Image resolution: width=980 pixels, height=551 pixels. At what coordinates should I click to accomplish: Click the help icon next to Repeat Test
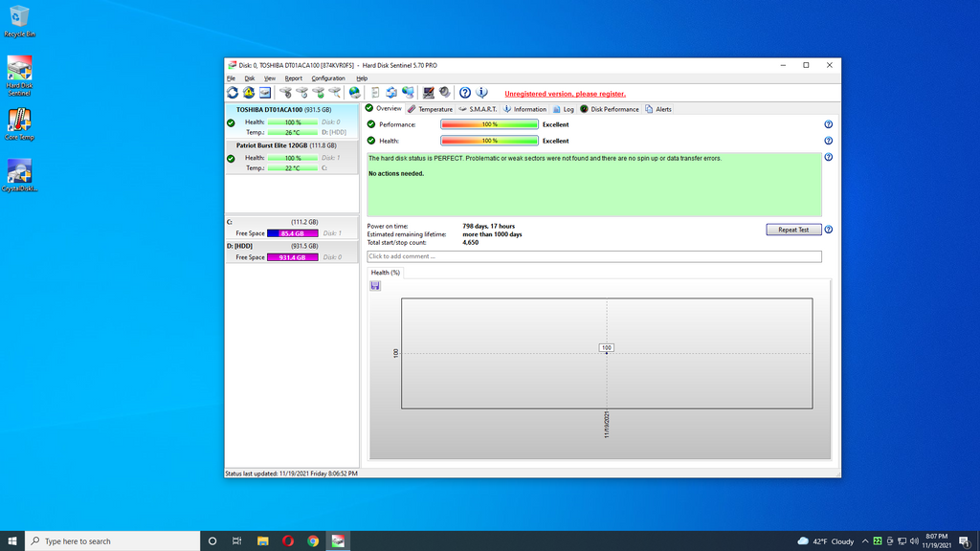[828, 230]
